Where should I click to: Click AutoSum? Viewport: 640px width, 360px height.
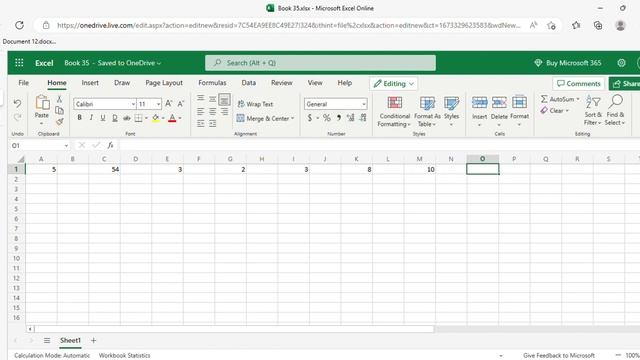point(560,99)
